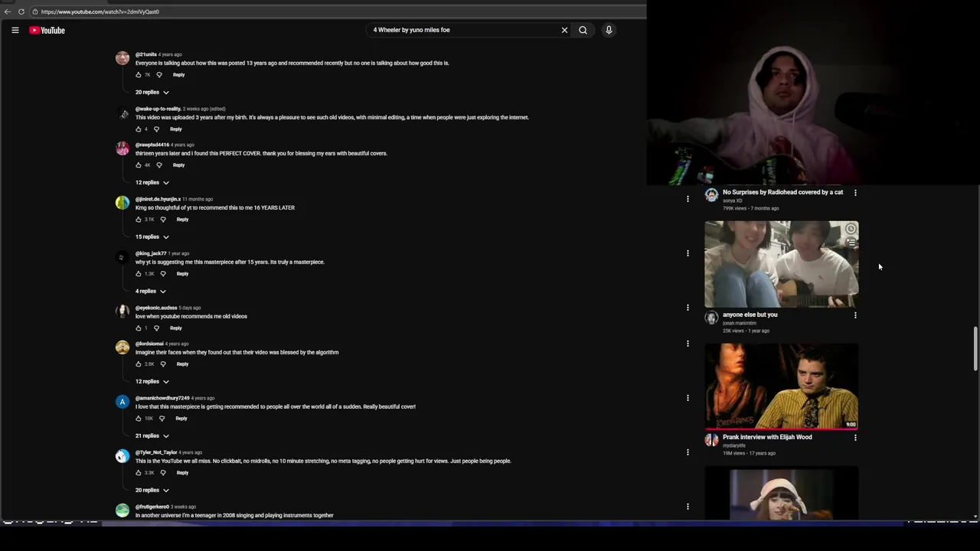Like the @jiniret.de.hyunjin.x comment

click(139, 220)
